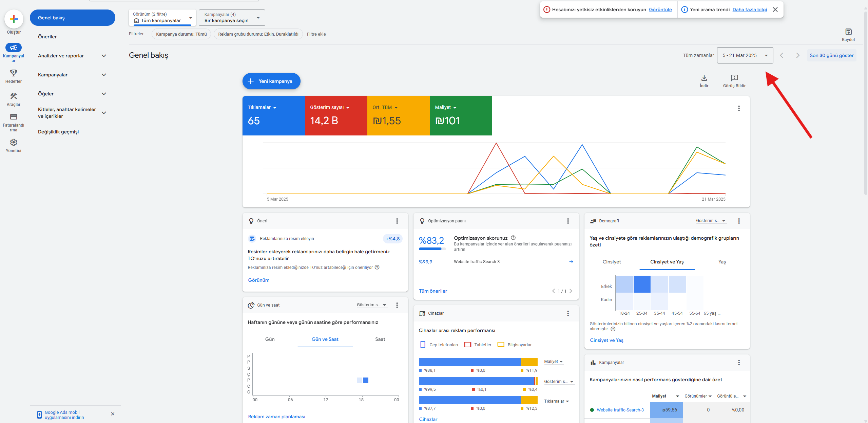Open the Optimizasyon puanı card three-dot menu

(568, 221)
